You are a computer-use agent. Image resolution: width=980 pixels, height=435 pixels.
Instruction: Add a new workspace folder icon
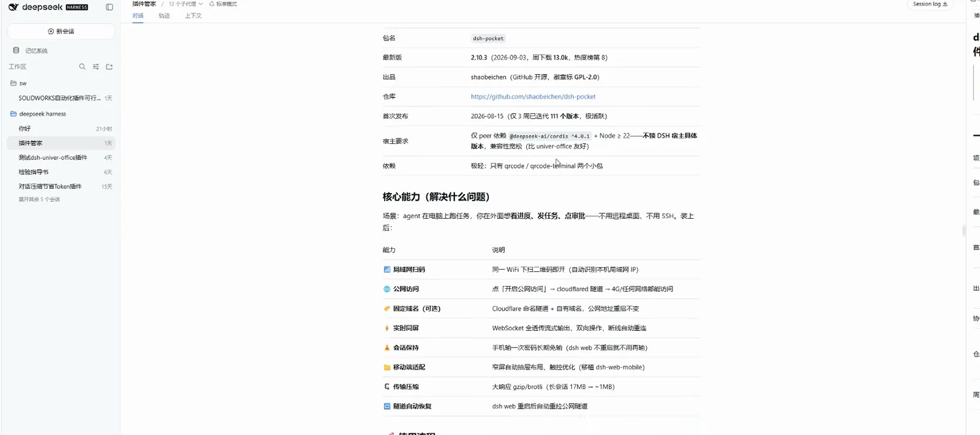pyautogui.click(x=109, y=67)
